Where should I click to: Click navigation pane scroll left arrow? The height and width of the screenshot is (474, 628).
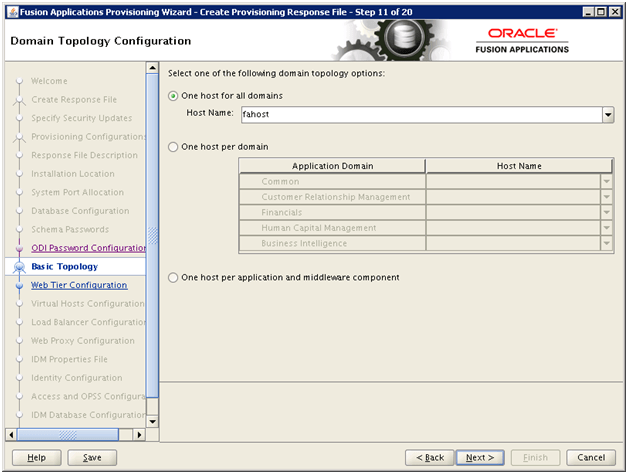tap(11, 435)
